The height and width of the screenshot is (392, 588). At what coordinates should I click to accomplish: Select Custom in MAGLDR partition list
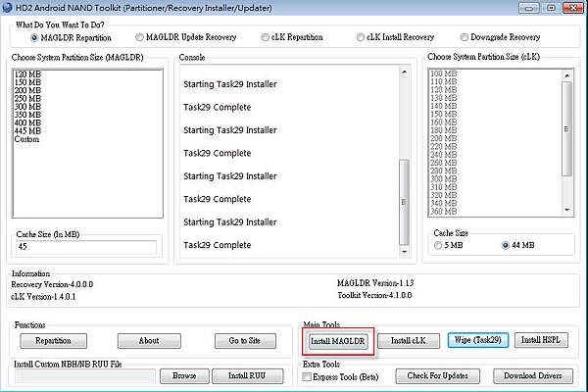pyautogui.click(x=26, y=139)
